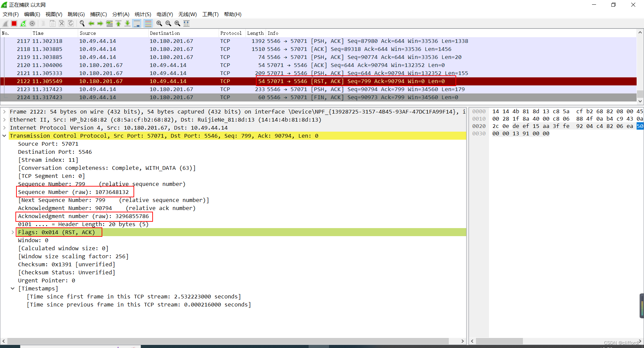Open the 帮助(H) menu
The height and width of the screenshot is (348, 644).
pos(233,14)
